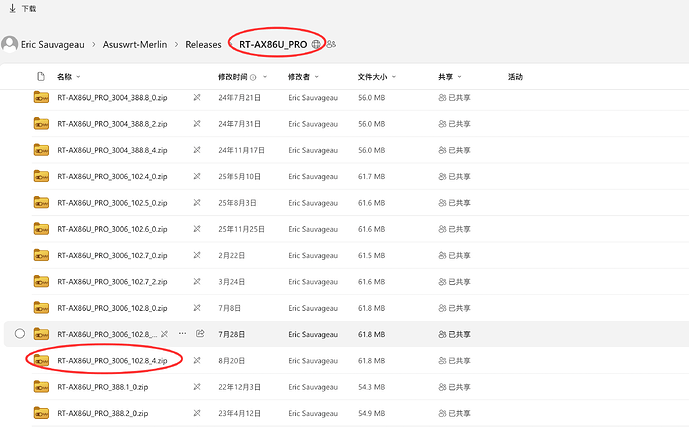Screen dimensions: 689x428
Task: Click pin icon on 388.1_0.zip row
Action: tap(197, 387)
